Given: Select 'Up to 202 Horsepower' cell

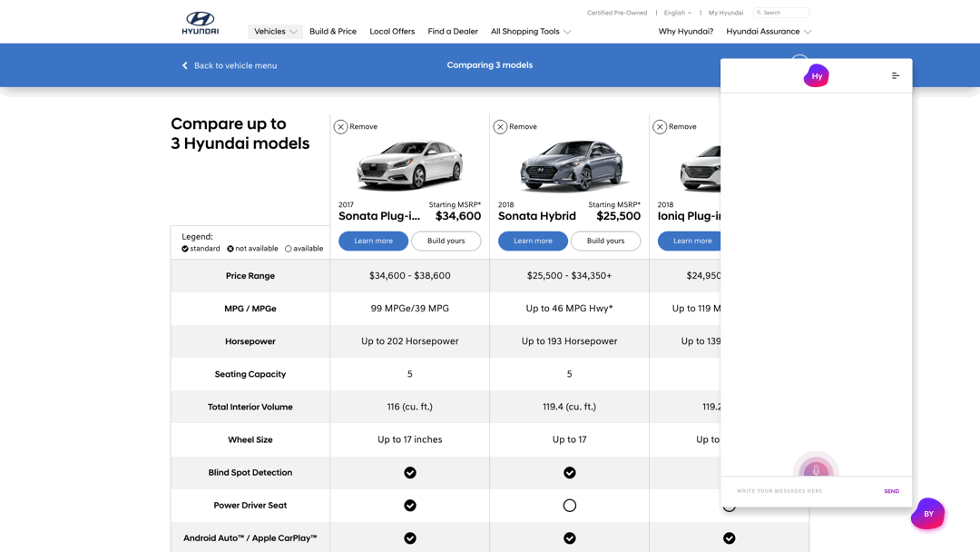Looking at the screenshot, I should [410, 341].
